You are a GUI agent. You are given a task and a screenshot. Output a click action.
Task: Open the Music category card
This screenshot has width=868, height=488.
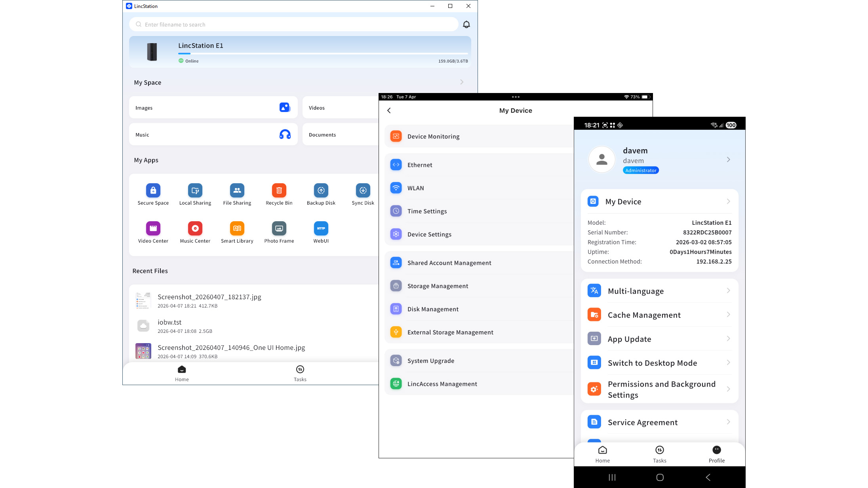tap(213, 134)
